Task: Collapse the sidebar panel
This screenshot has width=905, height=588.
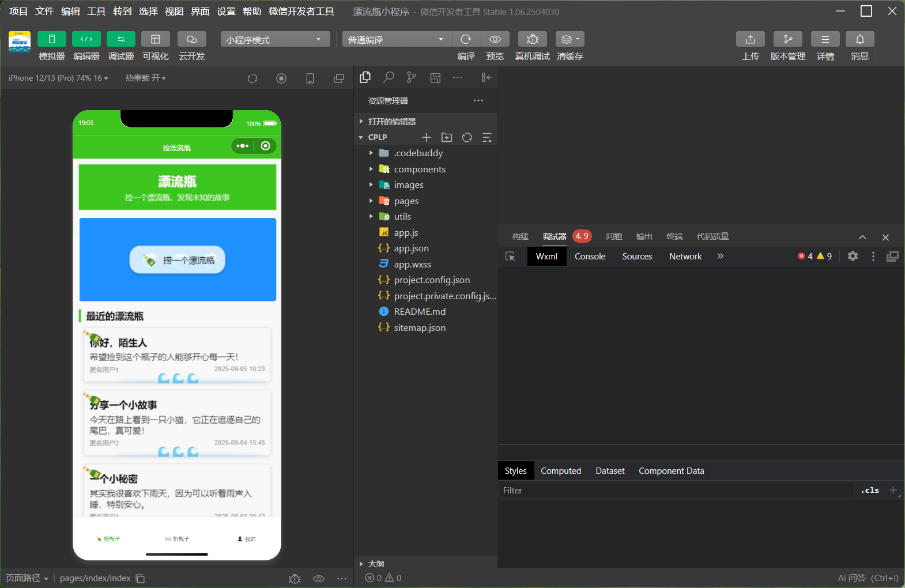Action: coord(487,77)
